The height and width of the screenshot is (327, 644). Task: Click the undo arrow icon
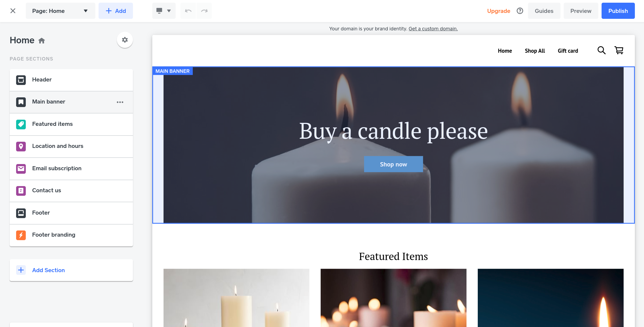pos(188,11)
